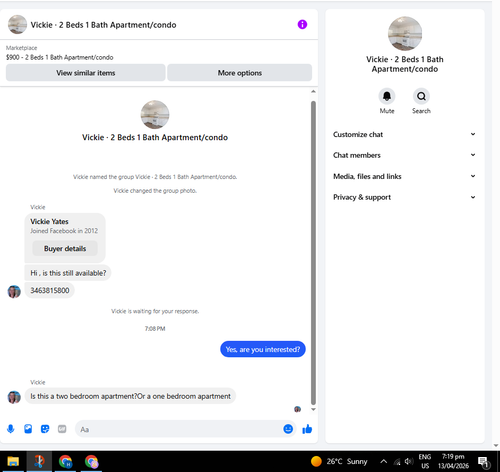Attach a photo using image icon
This screenshot has height=472, width=500.
click(x=28, y=429)
